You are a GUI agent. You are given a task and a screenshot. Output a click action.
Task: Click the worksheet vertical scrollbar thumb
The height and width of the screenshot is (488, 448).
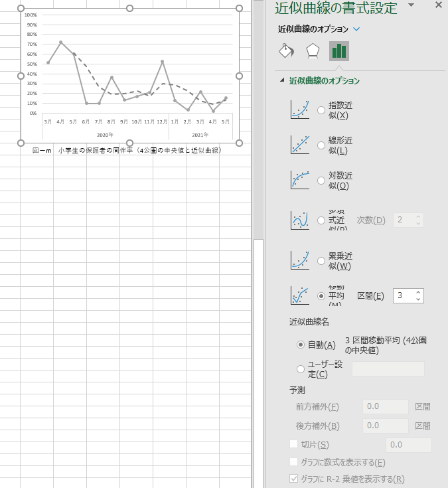(258, 364)
